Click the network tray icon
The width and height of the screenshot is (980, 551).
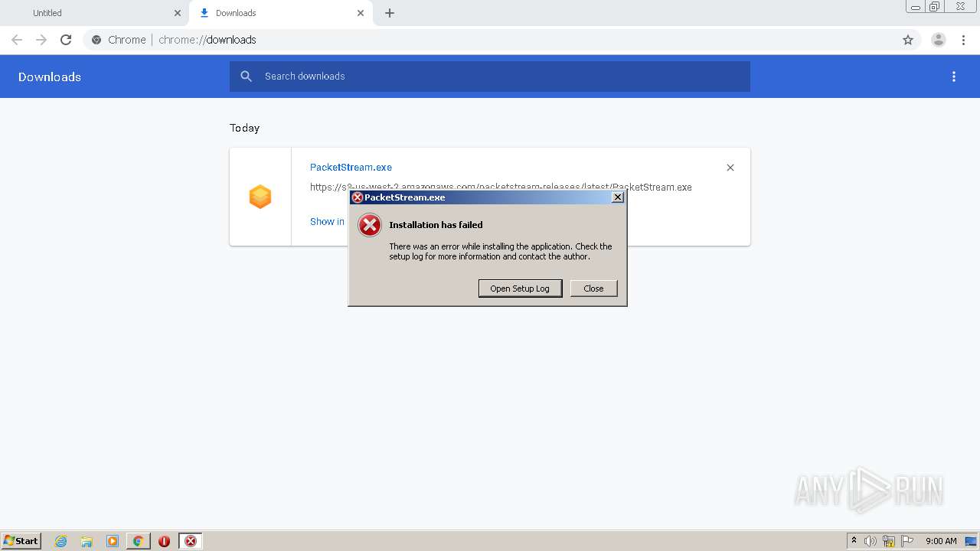(x=889, y=541)
